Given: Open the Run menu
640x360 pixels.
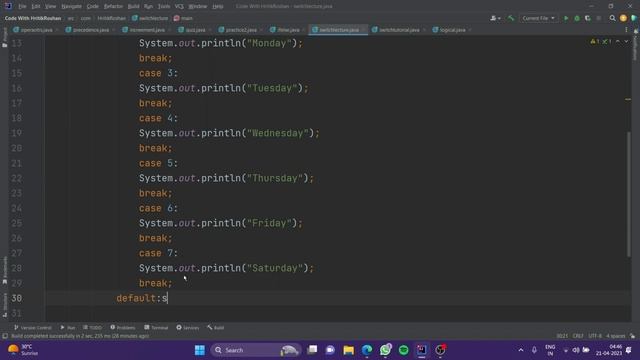Looking at the screenshot, I should 149,7.
